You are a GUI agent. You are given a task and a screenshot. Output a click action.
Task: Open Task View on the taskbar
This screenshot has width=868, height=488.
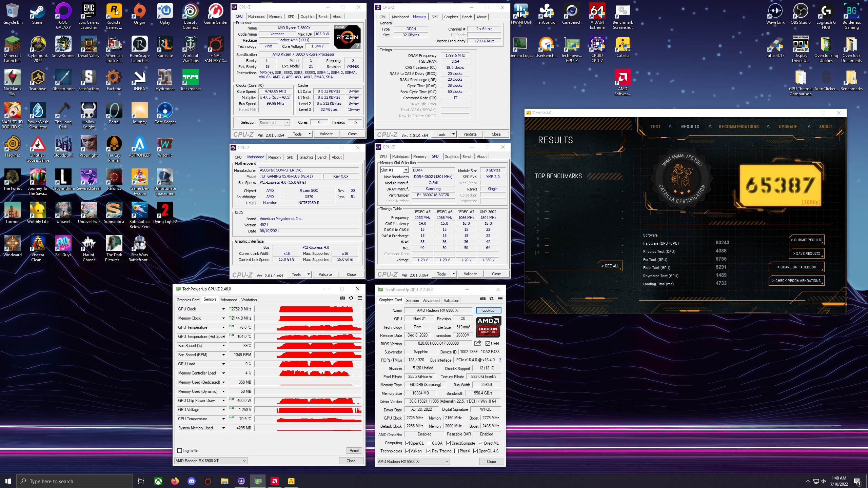click(x=141, y=481)
